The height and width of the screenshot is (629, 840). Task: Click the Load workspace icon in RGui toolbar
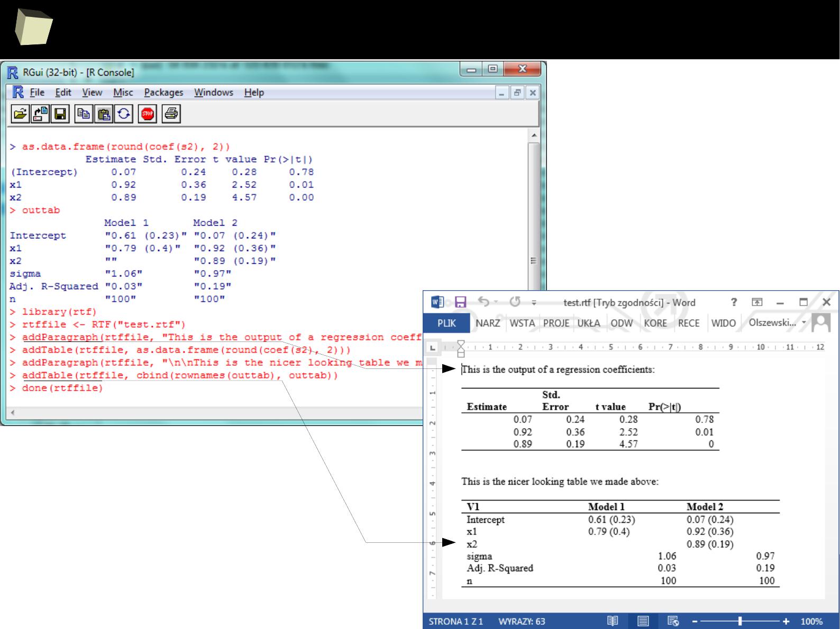click(40, 114)
